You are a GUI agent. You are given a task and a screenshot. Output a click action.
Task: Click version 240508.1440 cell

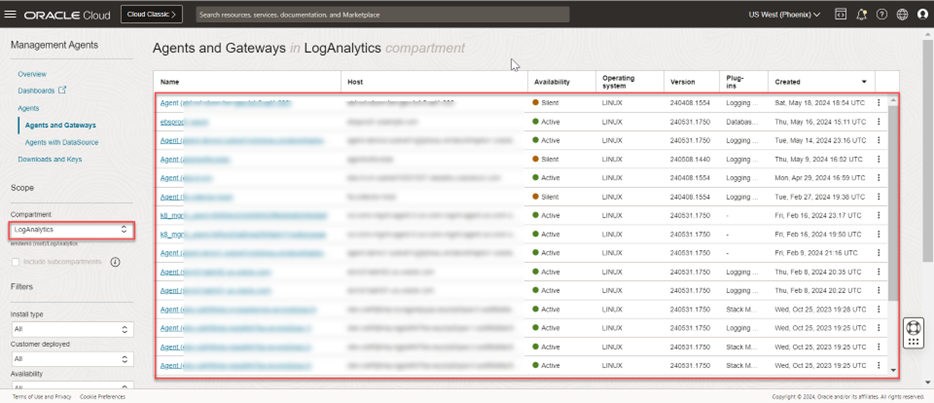pos(690,159)
